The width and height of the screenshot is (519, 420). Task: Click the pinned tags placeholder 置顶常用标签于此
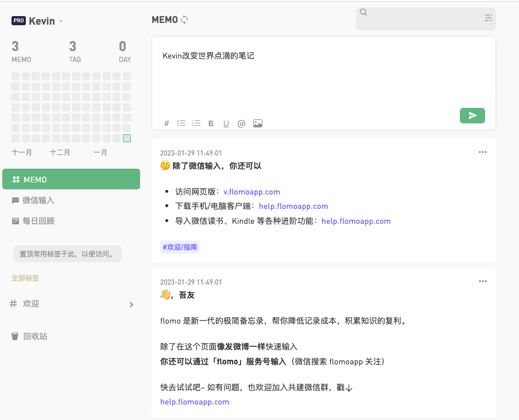point(68,254)
